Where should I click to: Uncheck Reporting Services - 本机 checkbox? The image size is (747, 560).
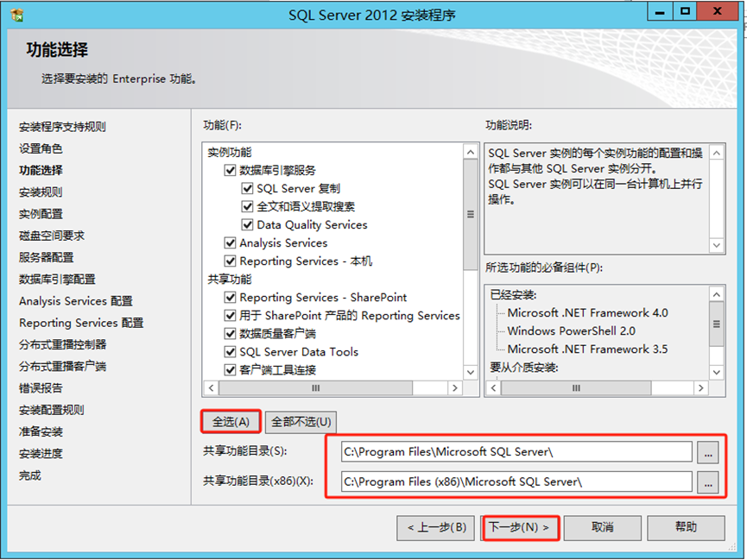click(x=230, y=261)
